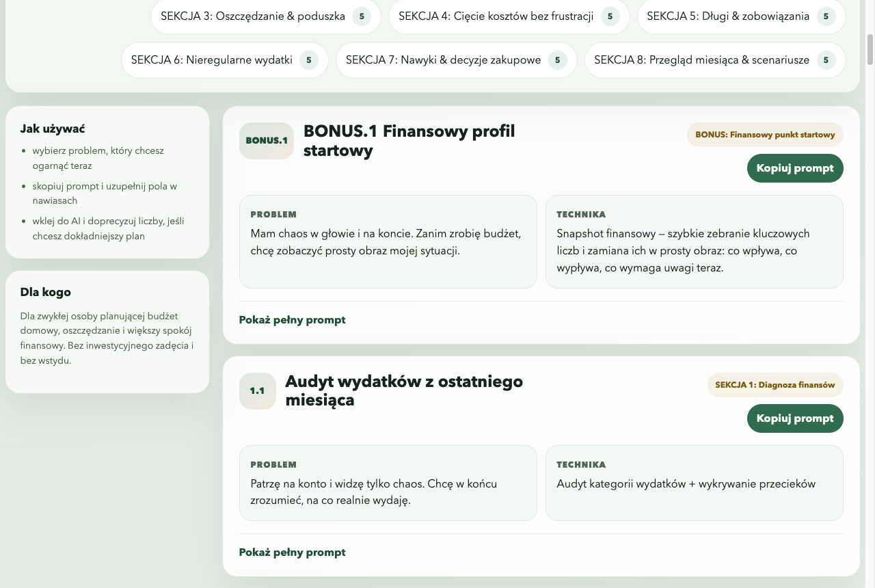Select SEKCJA 8: Przegląd miesiąca & scenariusze
Viewport: 875px width, 588px height.
pyautogui.click(x=715, y=60)
